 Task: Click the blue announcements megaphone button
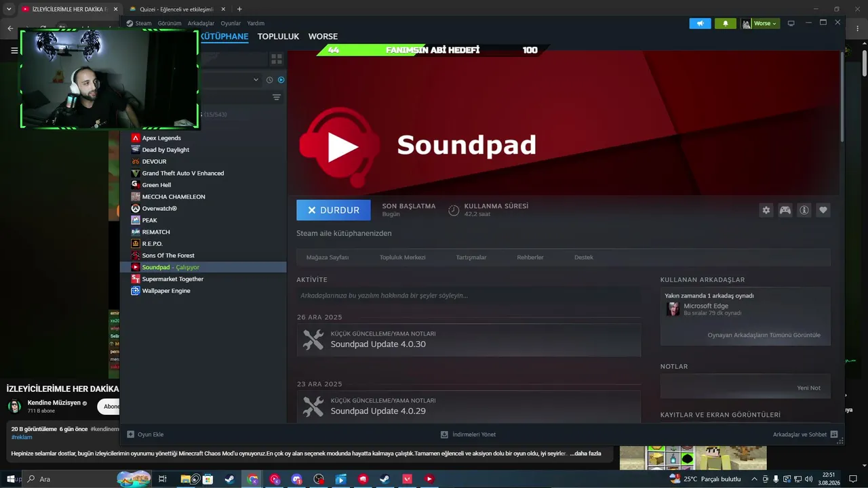pyautogui.click(x=701, y=23)
